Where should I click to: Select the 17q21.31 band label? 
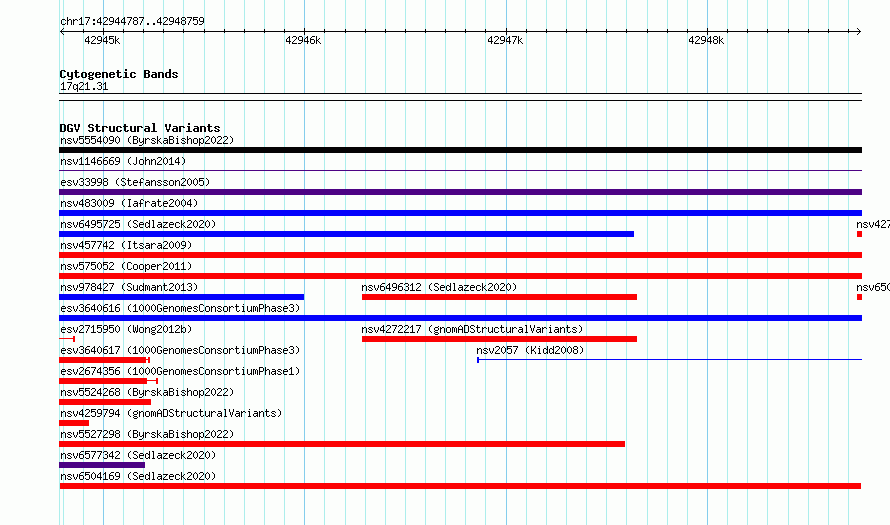pos(84,87)
